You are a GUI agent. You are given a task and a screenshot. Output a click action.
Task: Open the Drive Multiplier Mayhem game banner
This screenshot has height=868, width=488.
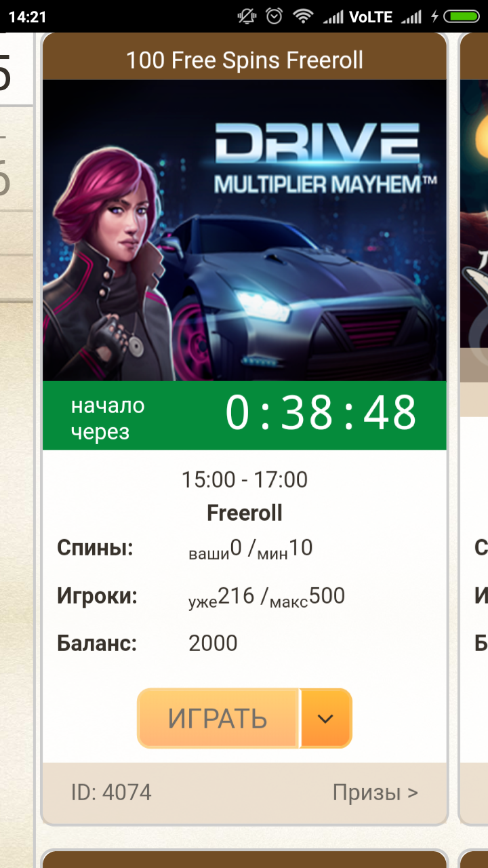pyautogui.click(x=245, y=231)
